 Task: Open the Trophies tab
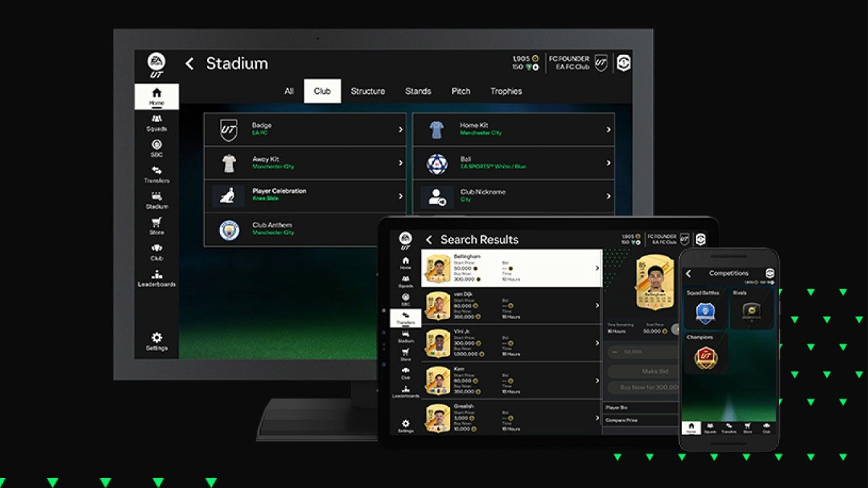pyautogui.click(x=506, y=91)
